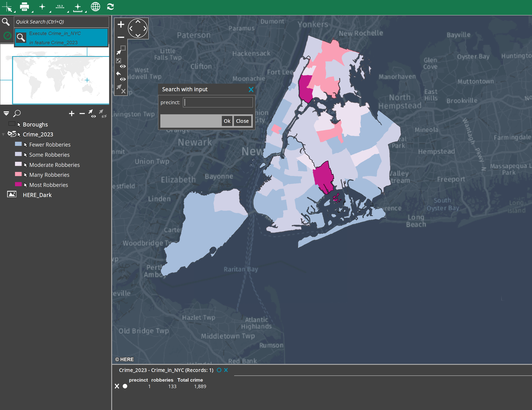Click the map zoom out minus button
The height and width of the screenshot is (410, 532).
pyautogui.click(x=121, y=37)
